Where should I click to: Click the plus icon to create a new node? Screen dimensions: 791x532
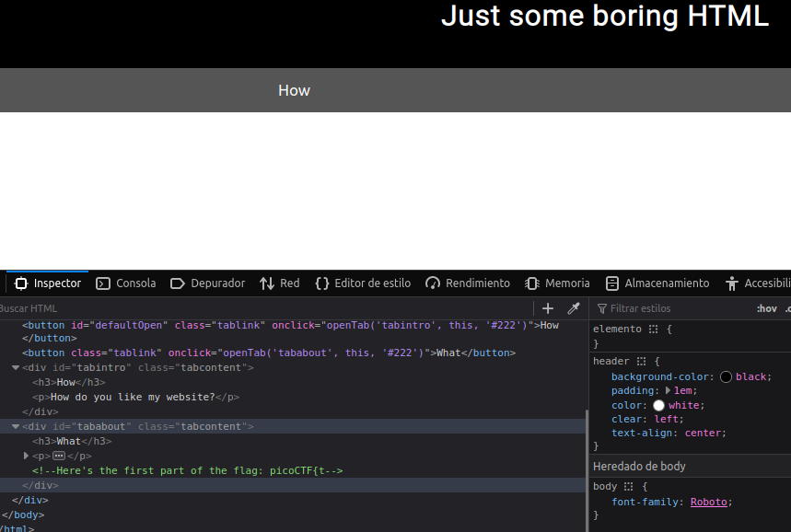tap(548, 309)
